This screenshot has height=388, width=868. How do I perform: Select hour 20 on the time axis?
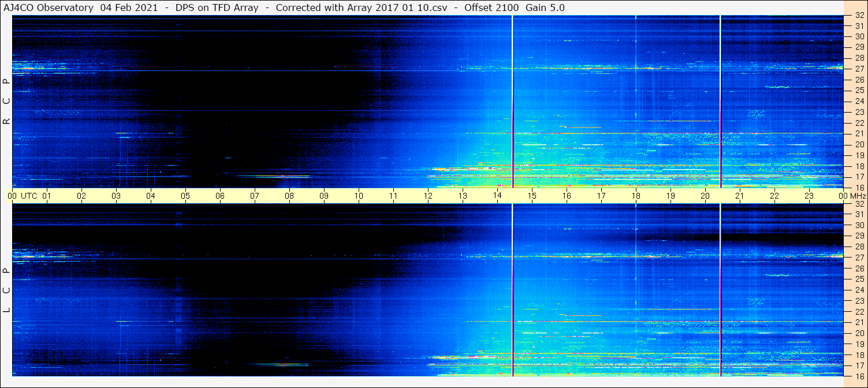click(x=705, y=196)
